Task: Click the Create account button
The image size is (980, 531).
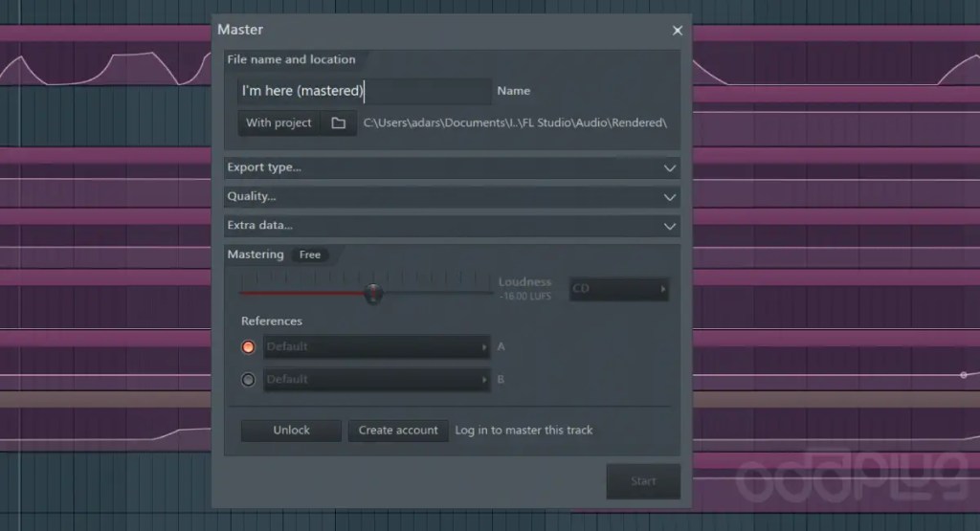Action: point(398,431)
